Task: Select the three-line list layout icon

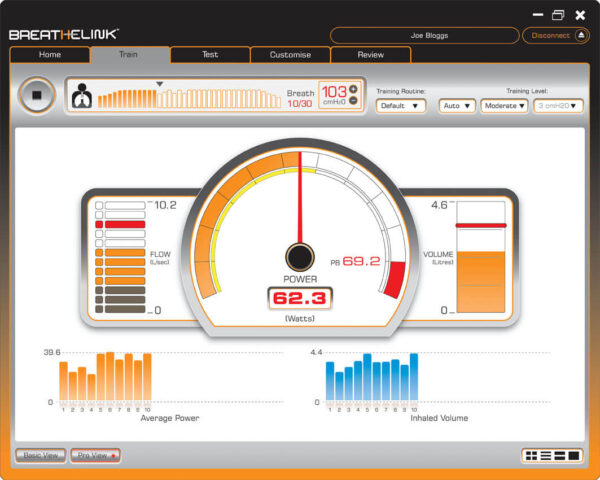Action: [545, 456]
